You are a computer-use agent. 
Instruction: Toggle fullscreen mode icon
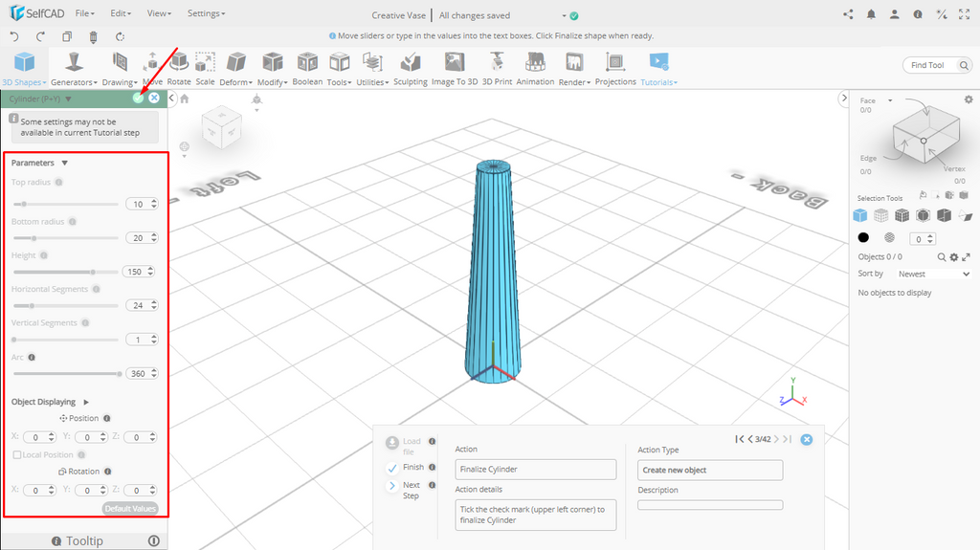click(965, 14)
